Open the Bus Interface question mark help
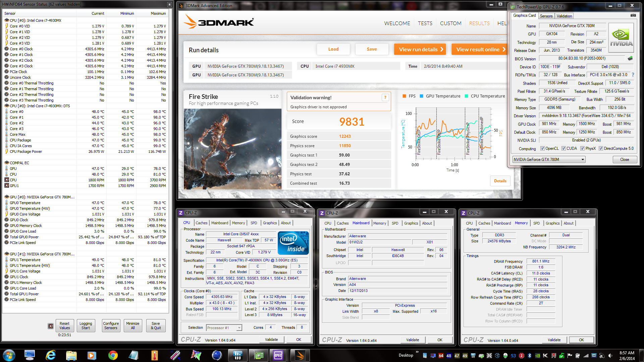The height and width of the screenshot is (362, 644). 633,75
